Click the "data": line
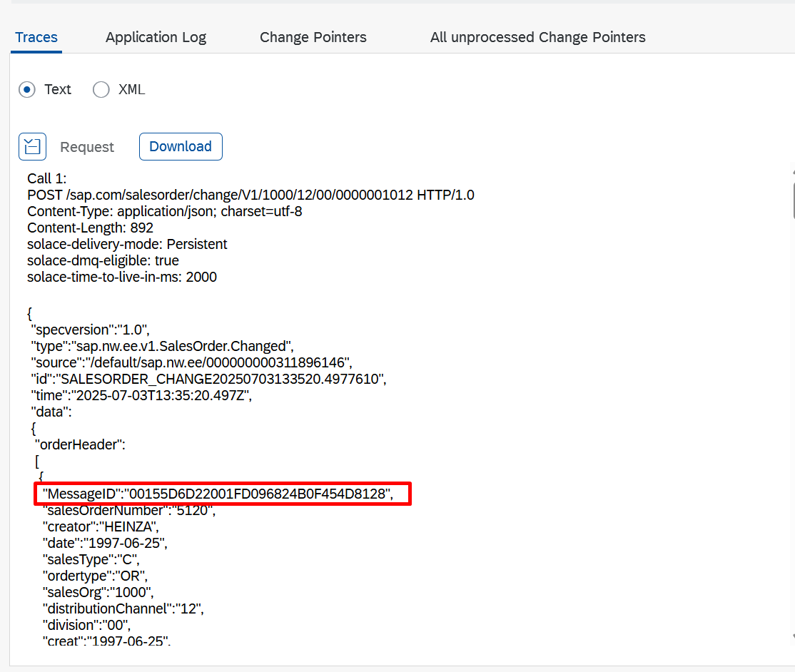Viewport: 795px width, 672px height. (x=51, y=412)
